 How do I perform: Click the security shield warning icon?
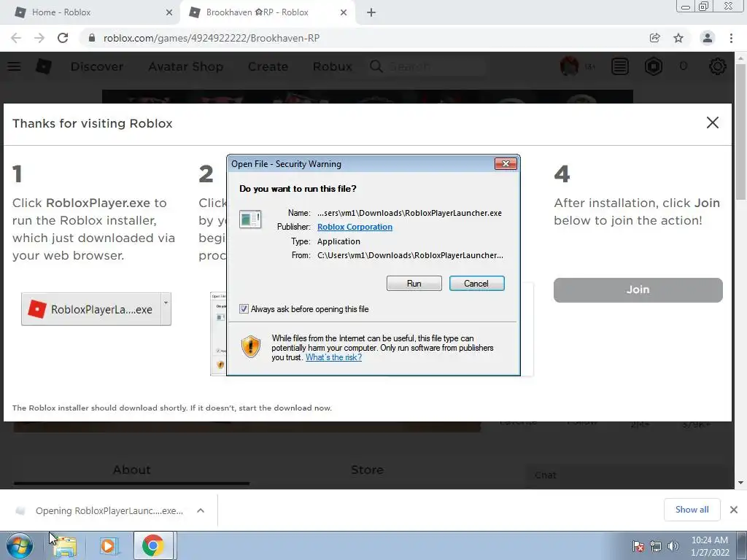[x=251, y=346]
